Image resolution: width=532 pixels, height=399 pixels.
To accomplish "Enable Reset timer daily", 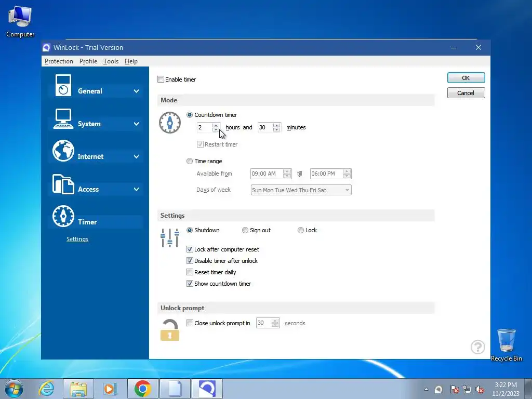I will click(x=190, y=272).
